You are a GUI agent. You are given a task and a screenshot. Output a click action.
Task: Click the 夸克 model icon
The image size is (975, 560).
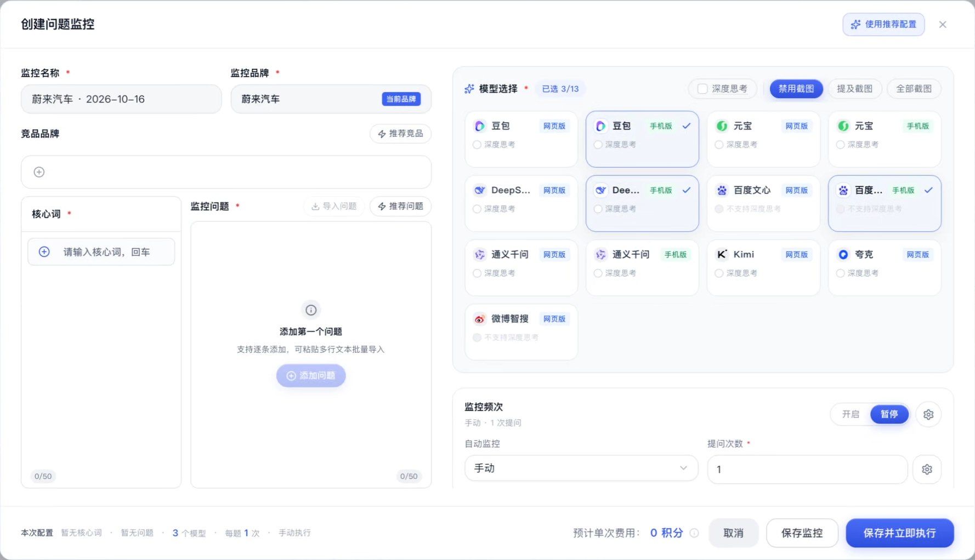(843, 254)
